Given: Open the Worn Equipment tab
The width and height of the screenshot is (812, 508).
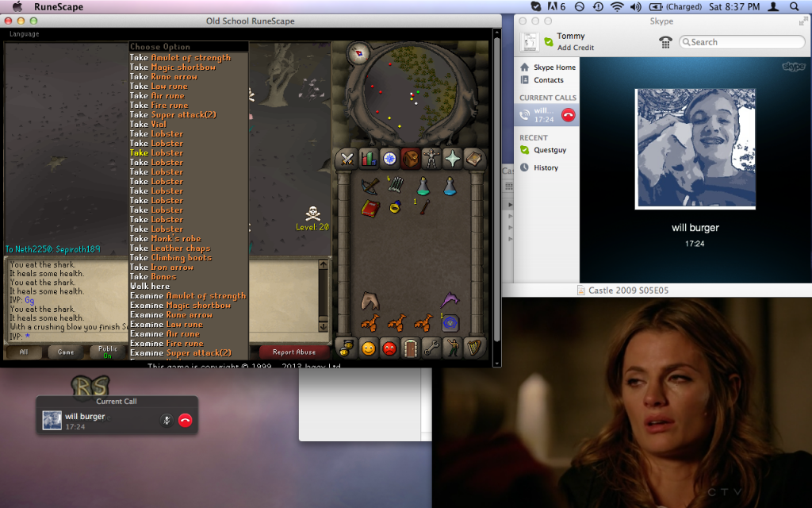Looking at the screenshot, I should pyautogui.click(x=431, y=158).
